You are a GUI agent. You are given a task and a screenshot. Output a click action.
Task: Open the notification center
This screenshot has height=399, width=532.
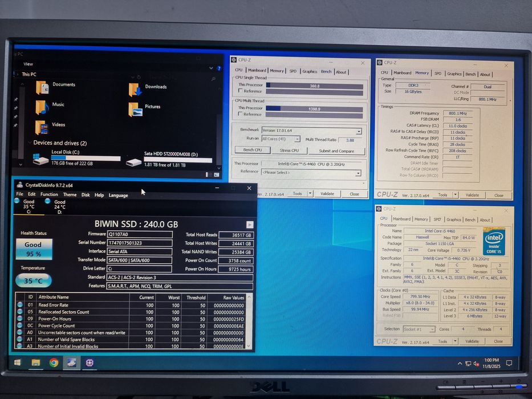coord(509,363)
